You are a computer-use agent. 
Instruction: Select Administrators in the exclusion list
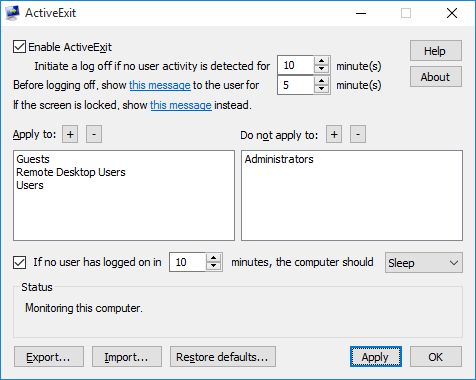(x=279, y=159)
